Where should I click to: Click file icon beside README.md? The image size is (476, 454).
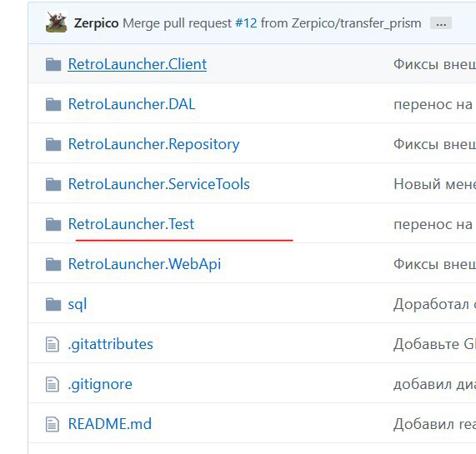[53, 424]
